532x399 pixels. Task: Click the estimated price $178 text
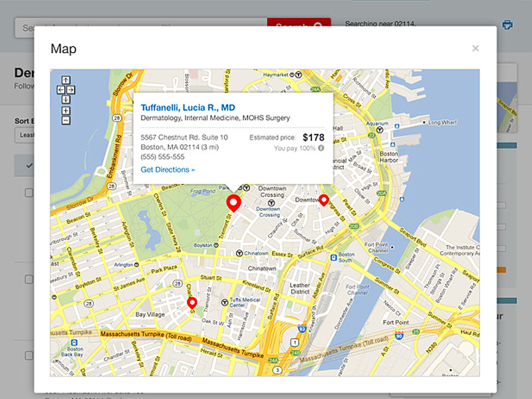pos(313,138)
